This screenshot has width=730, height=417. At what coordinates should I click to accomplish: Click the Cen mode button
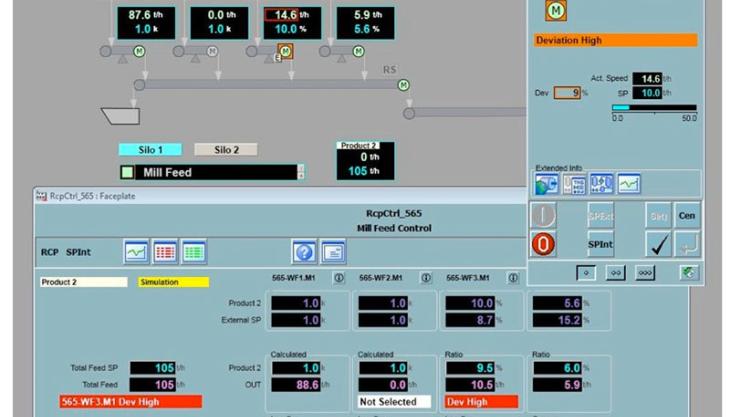click(x=687, y=215)
